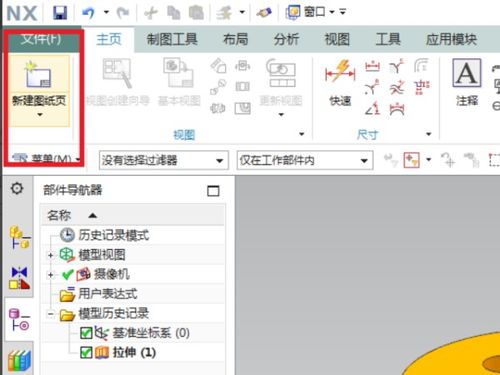Open the 仅在工作部件内 scope dropdown

pyautogui.click(x=305, y=161)
